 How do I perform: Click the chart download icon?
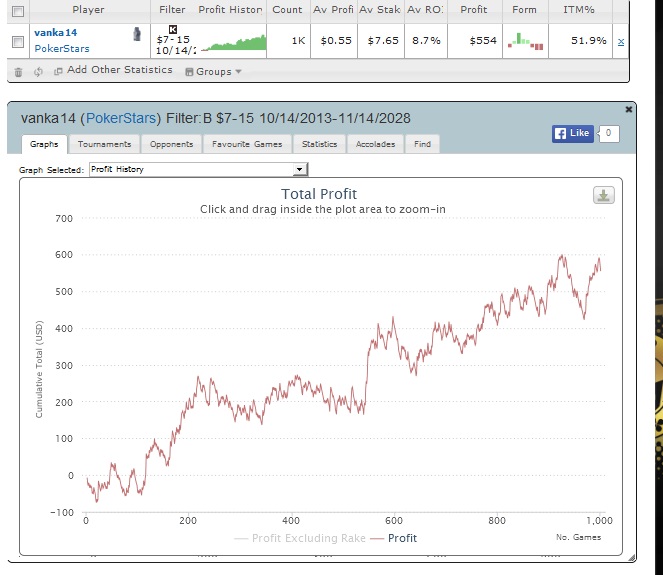click(x=603, y=195)
